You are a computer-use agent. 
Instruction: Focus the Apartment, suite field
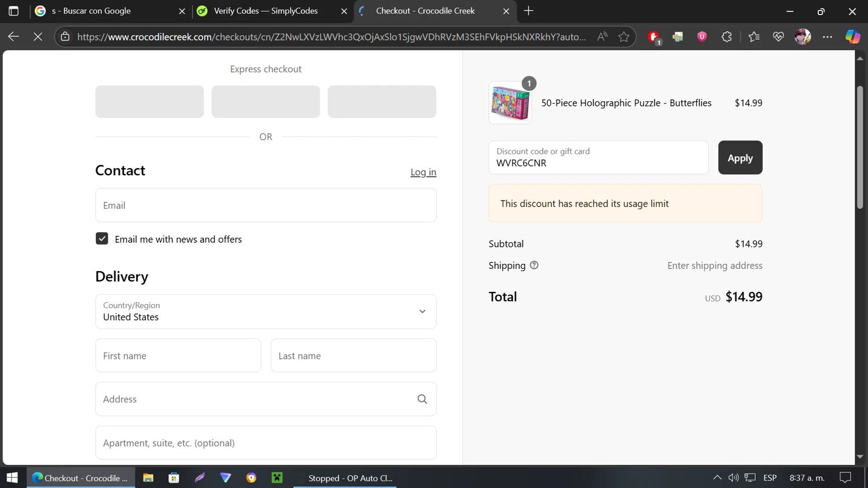pyautogui.click(x=266, y=443)
